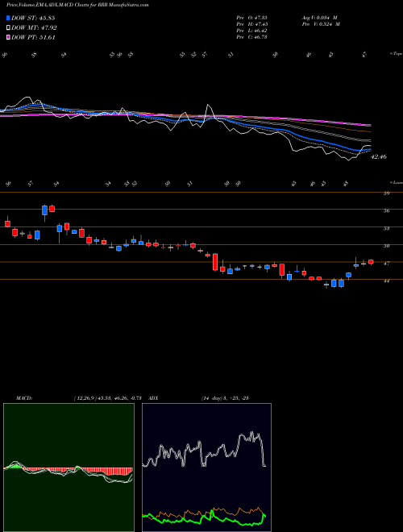403x532 pixels.
Task: Click the magenta DOW PT legend swatch
Action: 8,38
